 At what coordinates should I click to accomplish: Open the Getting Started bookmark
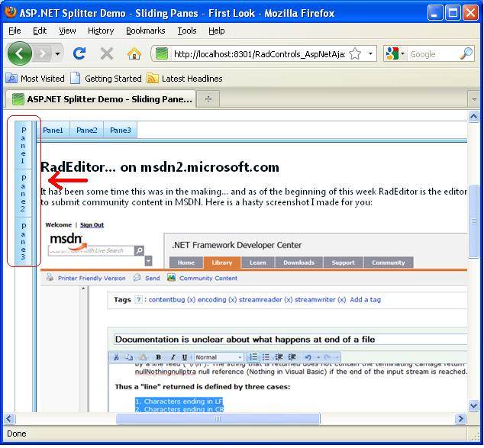pyautogui.click(x=106, y=79)
